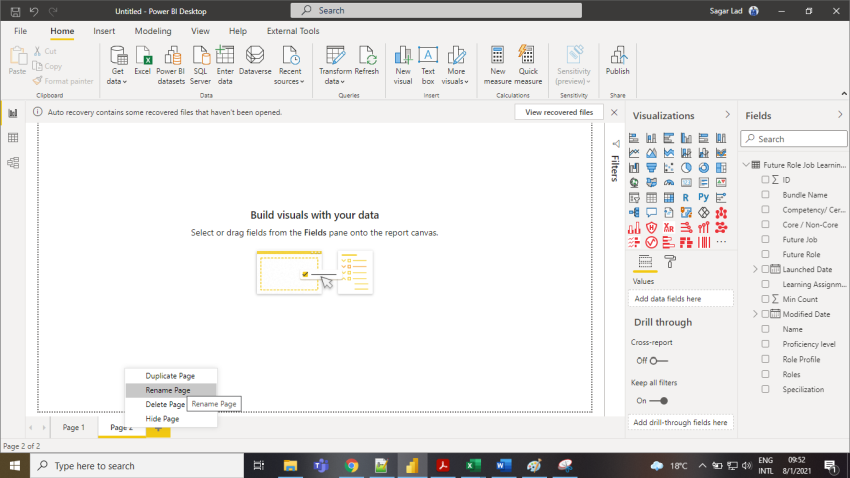Open the Fields well tab in Visualizations

tap(645, 262)
